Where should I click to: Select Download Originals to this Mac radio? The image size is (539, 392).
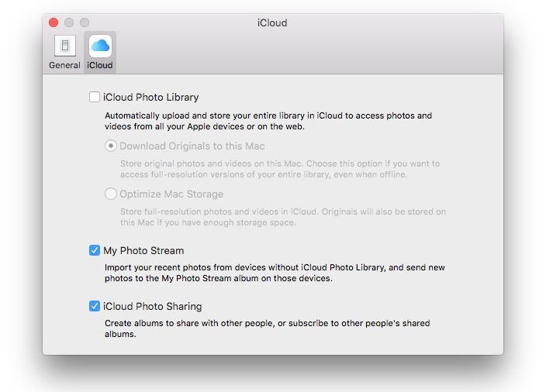point(111,146)
